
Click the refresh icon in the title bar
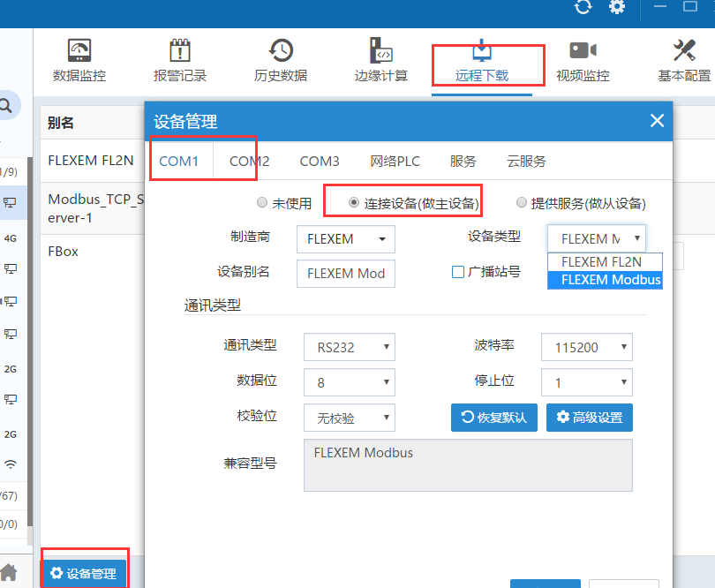583,6
